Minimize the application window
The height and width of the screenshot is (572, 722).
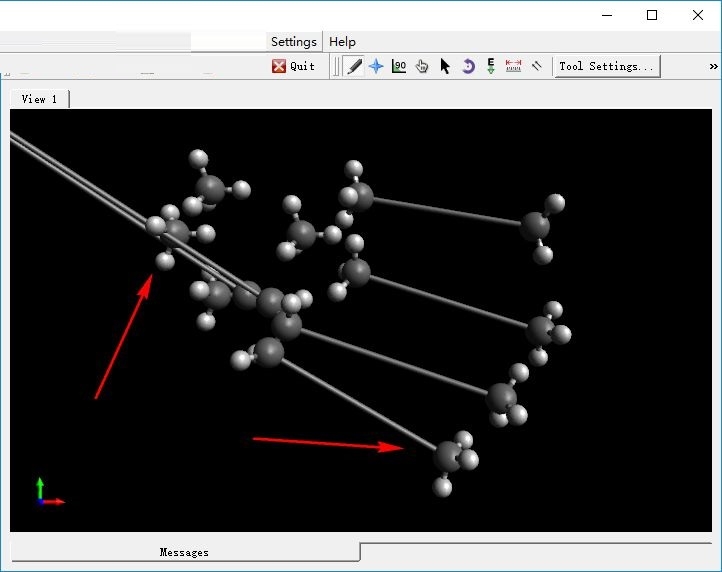click(607, 15)
